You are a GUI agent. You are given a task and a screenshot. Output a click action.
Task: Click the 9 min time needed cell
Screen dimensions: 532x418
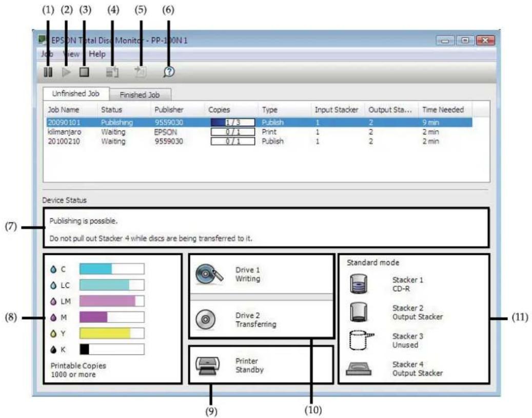(430, 123)
